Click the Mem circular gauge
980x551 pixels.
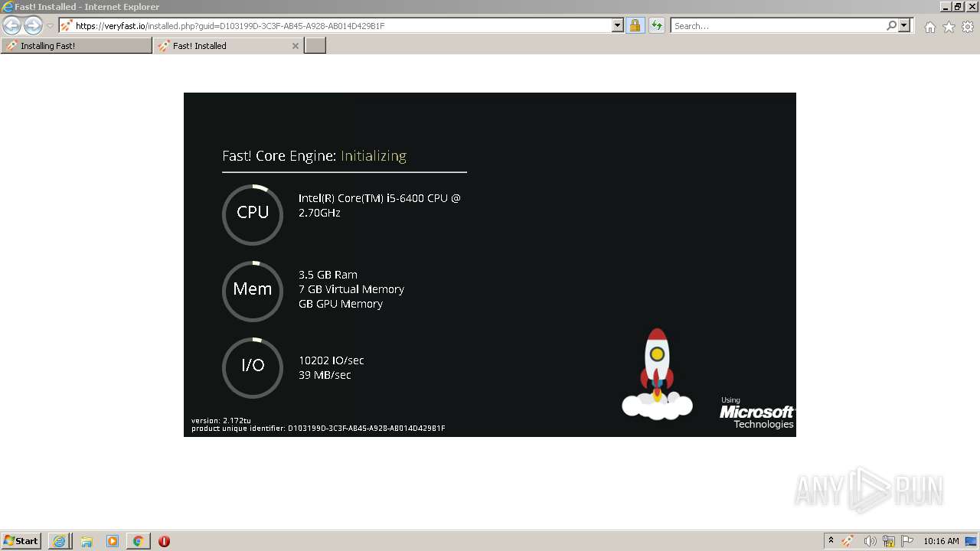[x=253, y=291]
